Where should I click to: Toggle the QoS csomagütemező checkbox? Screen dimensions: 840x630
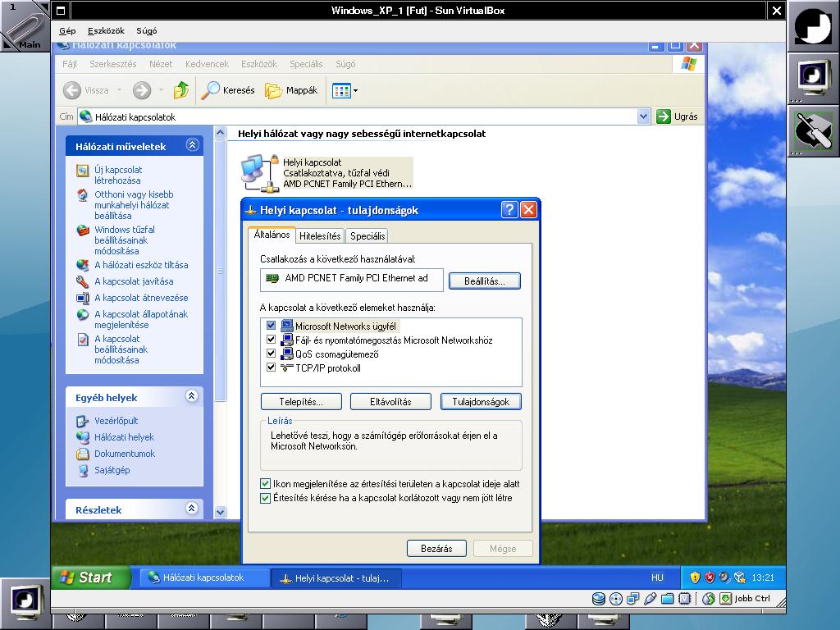point(271,354)
